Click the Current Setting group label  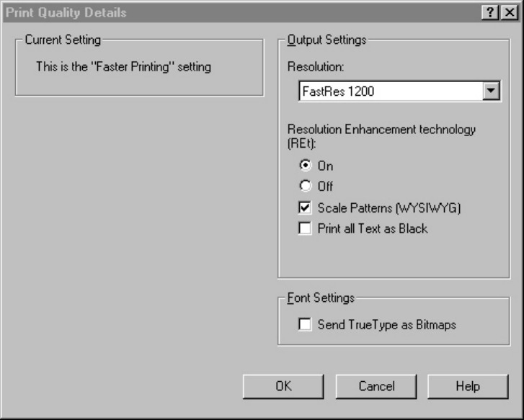pos(63,40)
